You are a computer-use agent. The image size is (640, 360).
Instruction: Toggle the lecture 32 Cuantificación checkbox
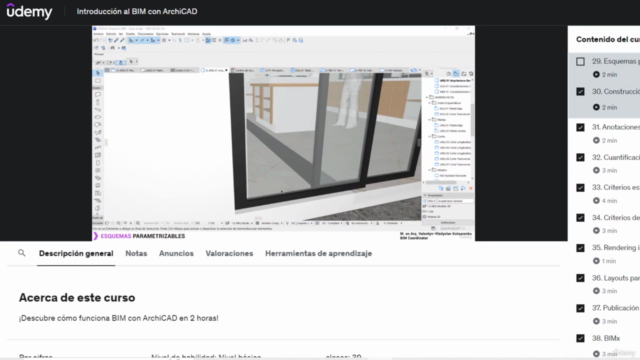pos(580,158)
